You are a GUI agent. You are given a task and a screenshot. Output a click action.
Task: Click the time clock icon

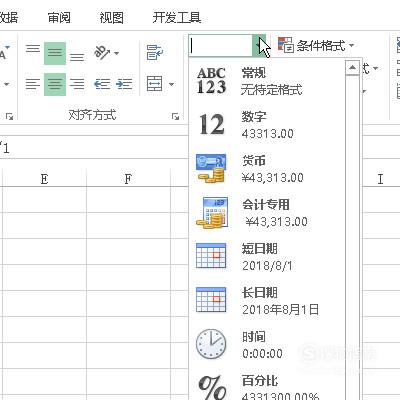tap(211, 344)
